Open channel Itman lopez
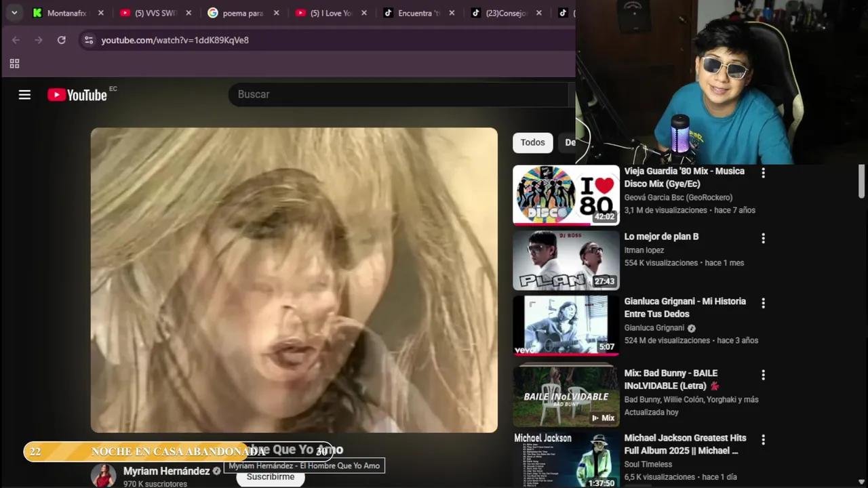 (644, 250)
